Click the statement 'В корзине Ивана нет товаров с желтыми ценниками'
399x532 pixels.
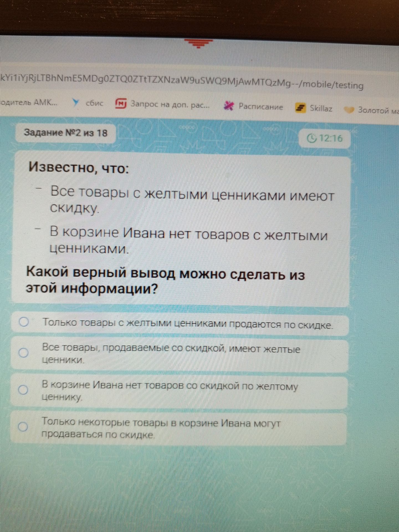tap(189, 240)
